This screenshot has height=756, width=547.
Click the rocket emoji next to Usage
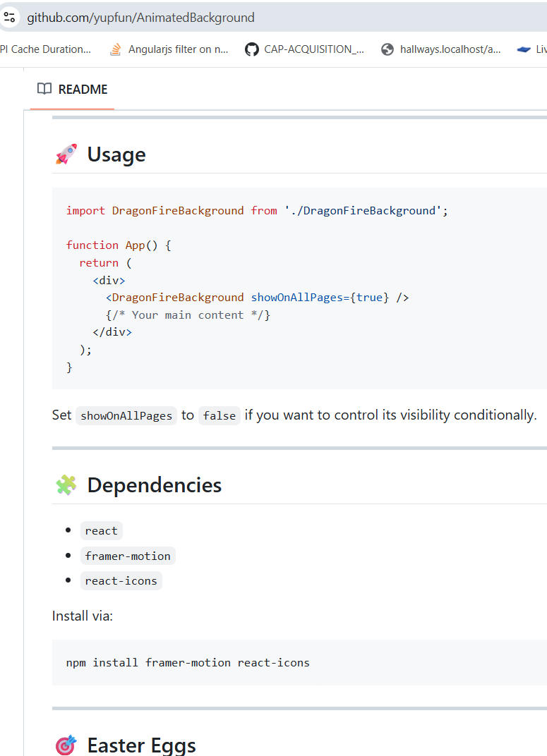[66, 154]
